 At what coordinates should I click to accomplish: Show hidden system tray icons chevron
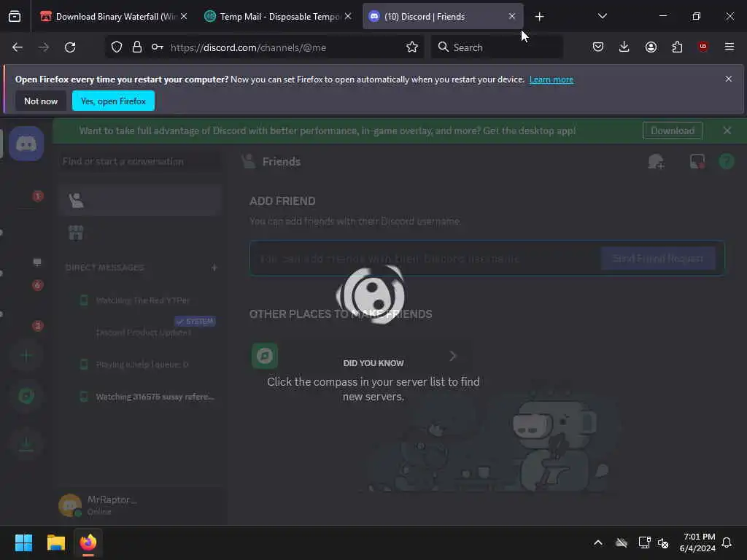[598, 542]
